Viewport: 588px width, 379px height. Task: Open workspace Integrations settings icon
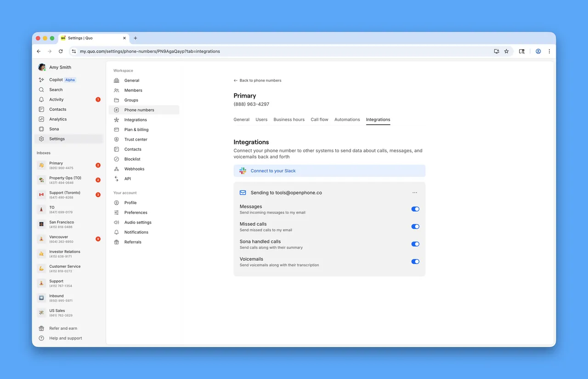tap(117, 120)
